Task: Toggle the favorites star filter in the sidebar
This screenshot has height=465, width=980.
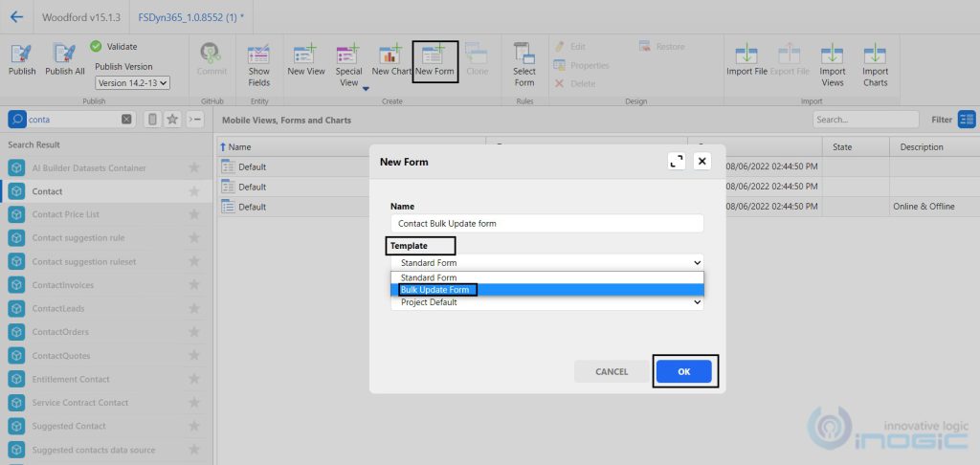Action: coord(172,120)
